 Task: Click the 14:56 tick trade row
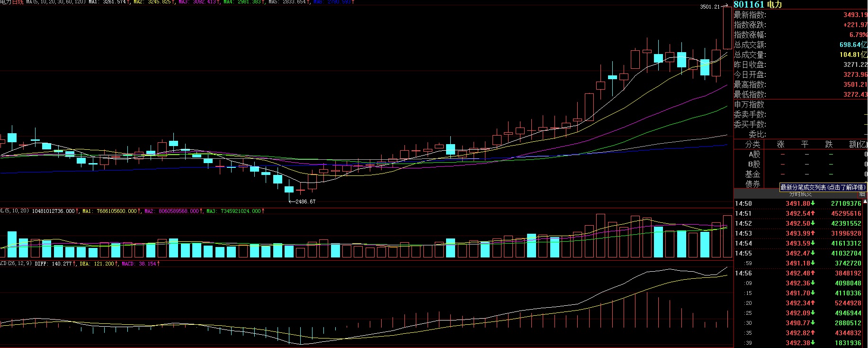800,273
